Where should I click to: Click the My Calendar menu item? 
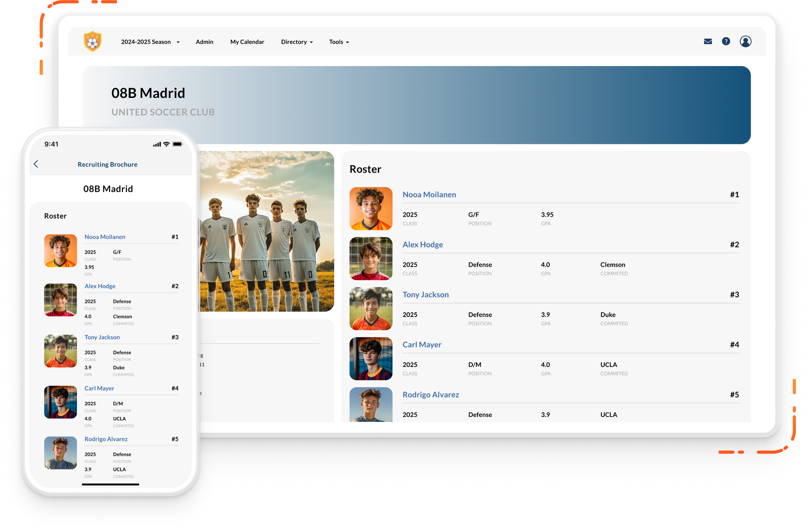pos(247,41)
